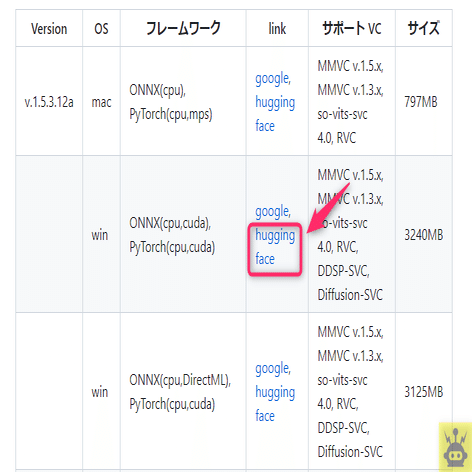Click the フレームワーク column header
Screen dimensions: 472x472
coord(183,28)
